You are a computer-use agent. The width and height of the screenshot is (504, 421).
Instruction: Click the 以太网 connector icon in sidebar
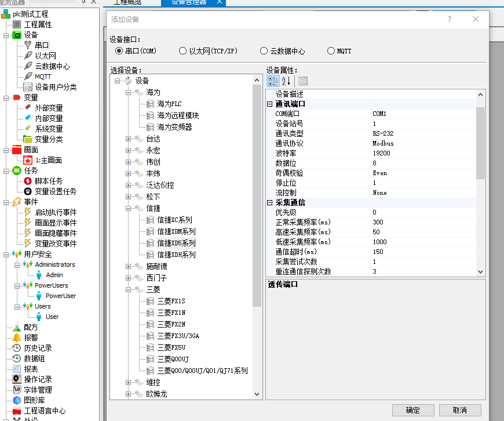28,55
